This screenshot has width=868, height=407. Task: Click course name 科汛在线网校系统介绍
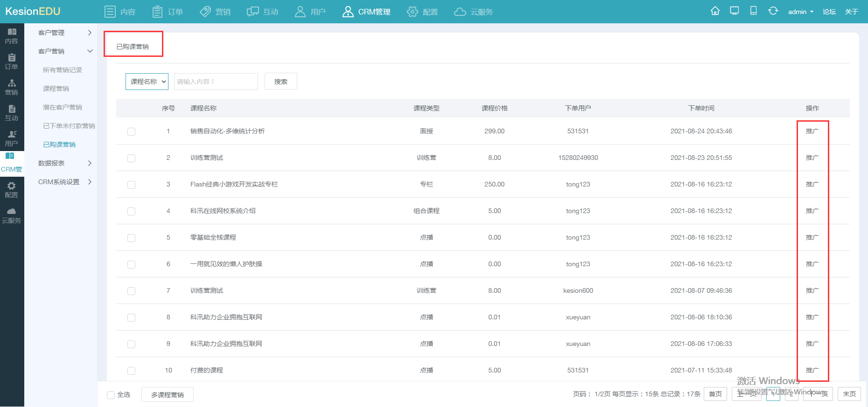pyautogui.click(x=223, y=211)
